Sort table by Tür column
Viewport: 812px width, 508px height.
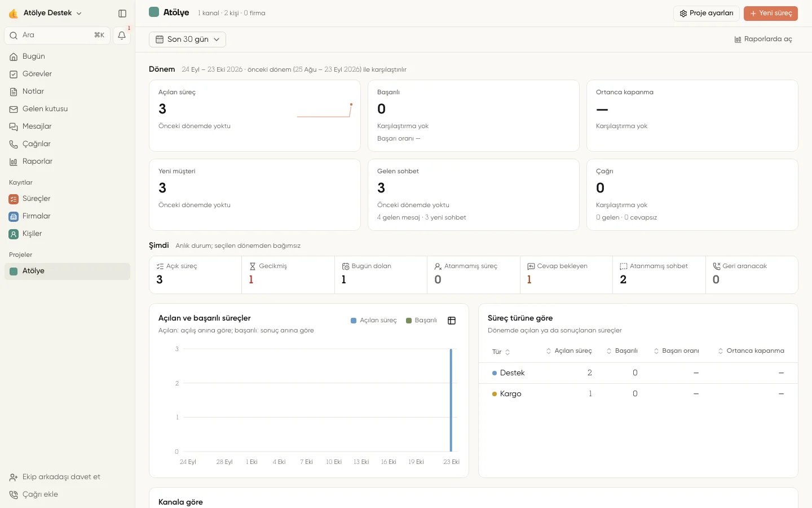point(501,352)
